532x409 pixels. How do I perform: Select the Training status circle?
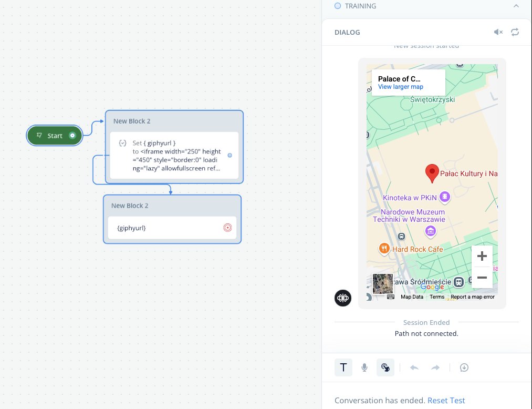coord(338,6)
